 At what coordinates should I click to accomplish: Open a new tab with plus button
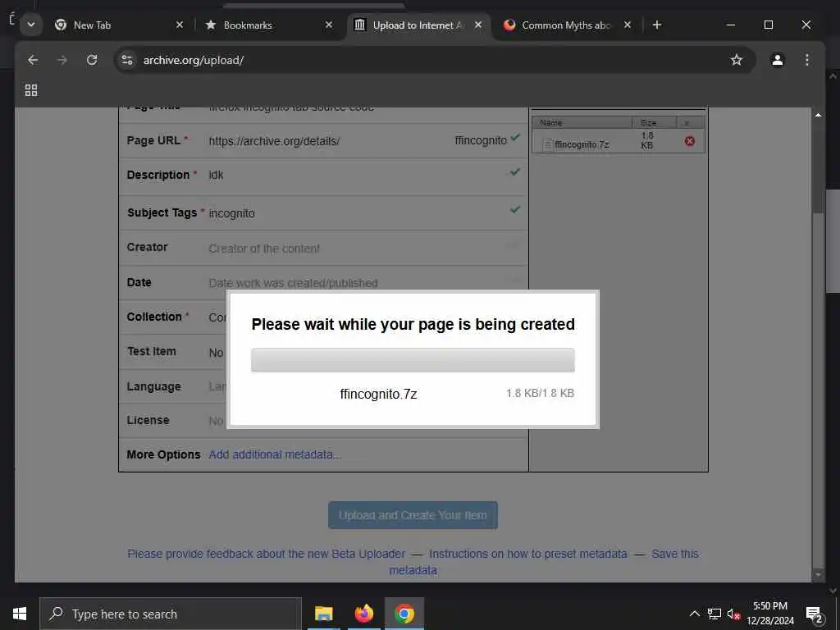(x=657, y=25)
